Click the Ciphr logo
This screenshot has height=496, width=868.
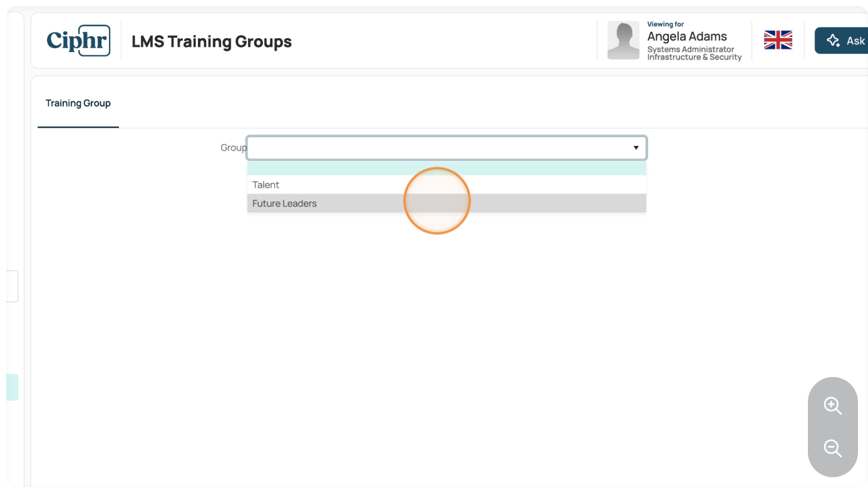(x=78, y=41)
